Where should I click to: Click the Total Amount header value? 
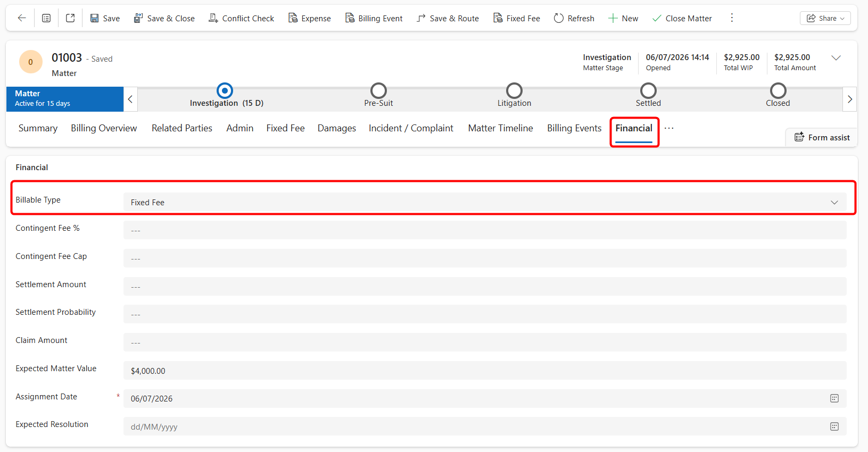(x=792, y=57)
